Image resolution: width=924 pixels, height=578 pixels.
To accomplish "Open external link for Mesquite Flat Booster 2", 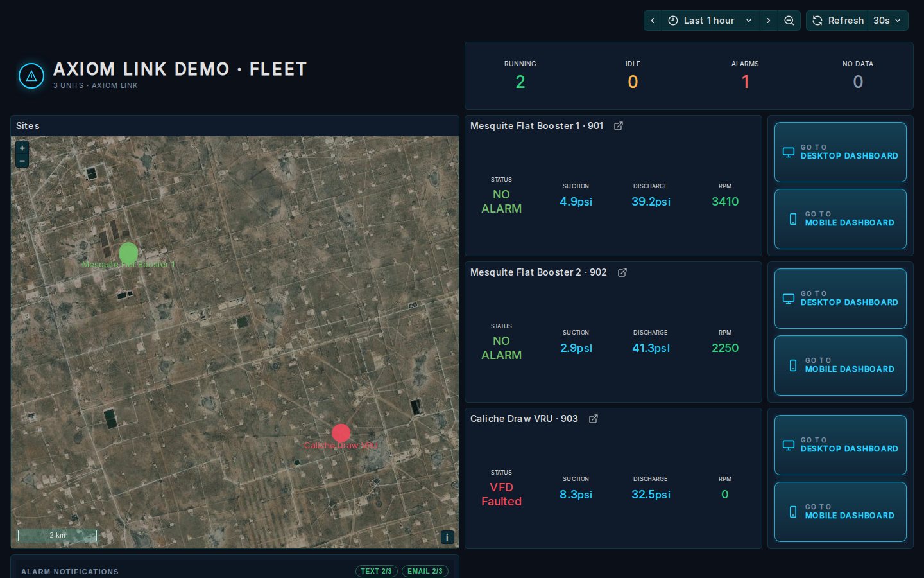I will (622, 272).
